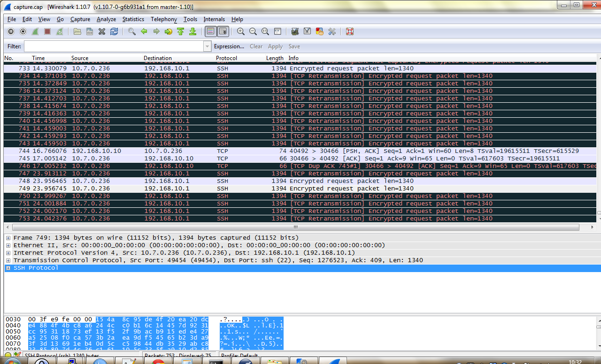Click inside the Filter input field

tap(114, 46)
